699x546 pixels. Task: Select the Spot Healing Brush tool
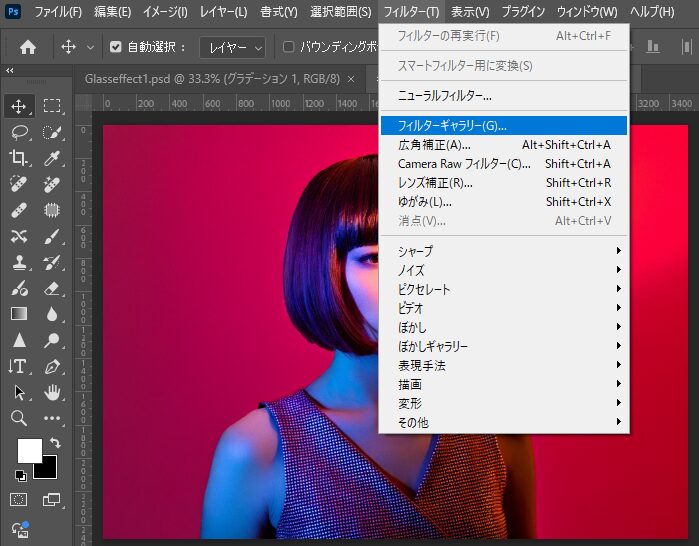19,184
